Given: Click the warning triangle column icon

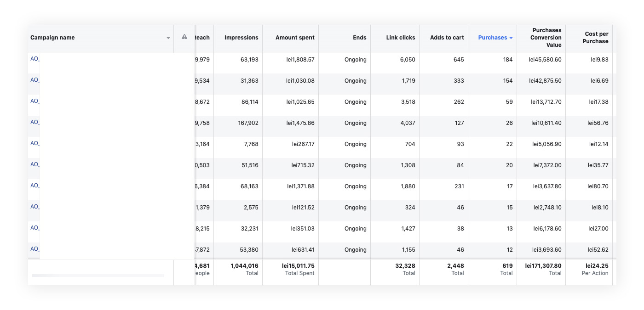Looking at the screenshot, I should pos(184,37).
